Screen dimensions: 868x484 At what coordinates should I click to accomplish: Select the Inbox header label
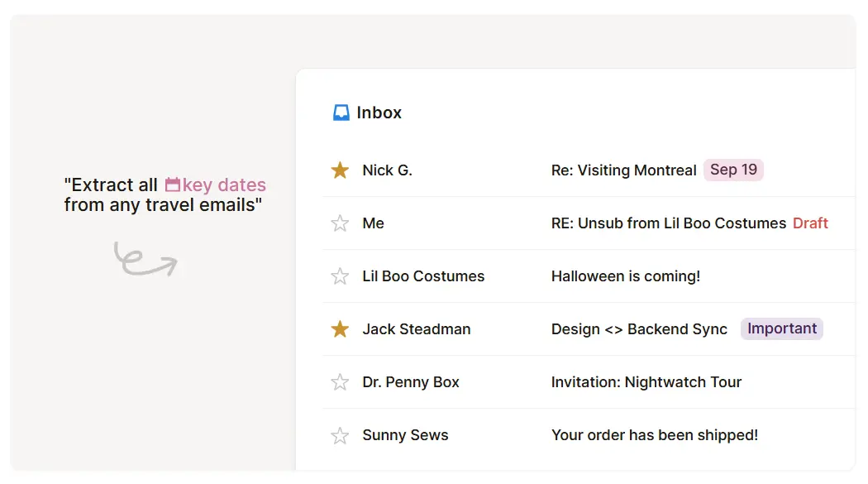[x=379, y=113]
